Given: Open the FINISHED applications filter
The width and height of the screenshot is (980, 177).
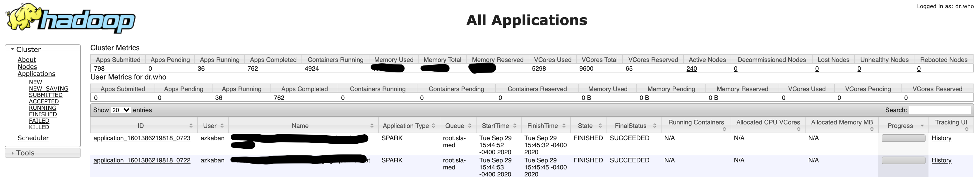Looking at the screenshot, I should click(x=43, y=114).
